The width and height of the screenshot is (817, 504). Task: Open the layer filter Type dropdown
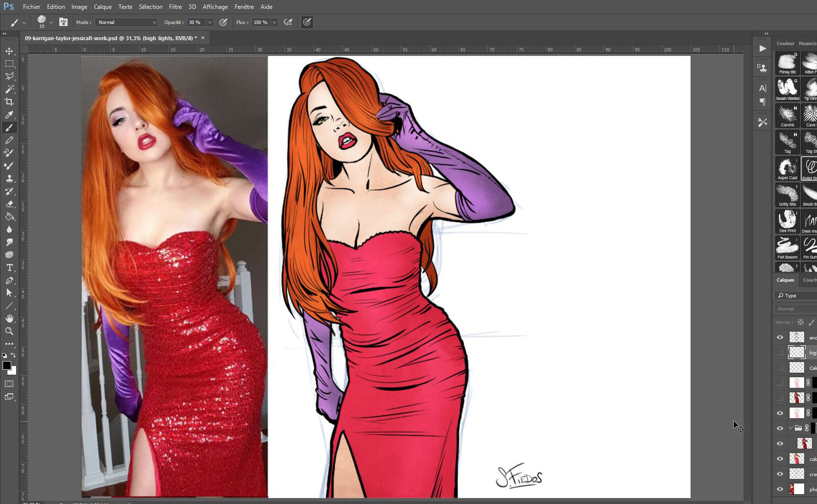point(796,296)
